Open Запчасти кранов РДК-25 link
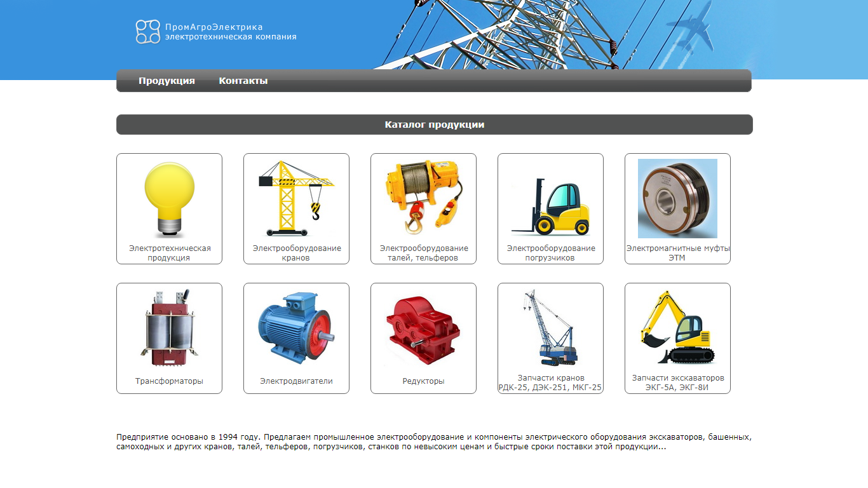 pos(550,383)
